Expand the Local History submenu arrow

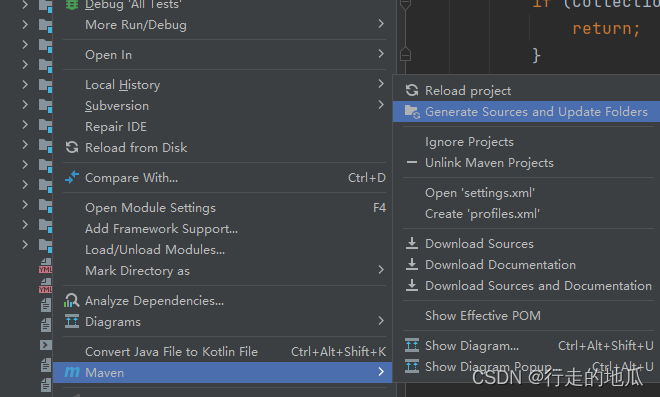click(381, 84)
